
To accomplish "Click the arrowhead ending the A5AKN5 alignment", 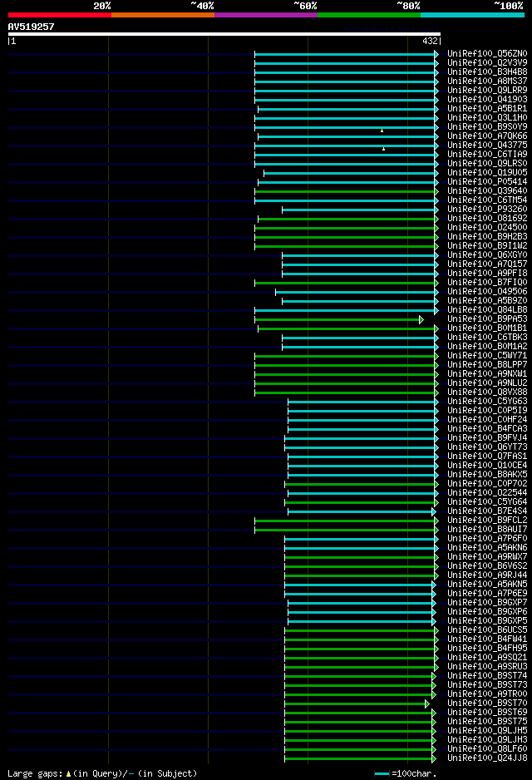I will [434, 585].
